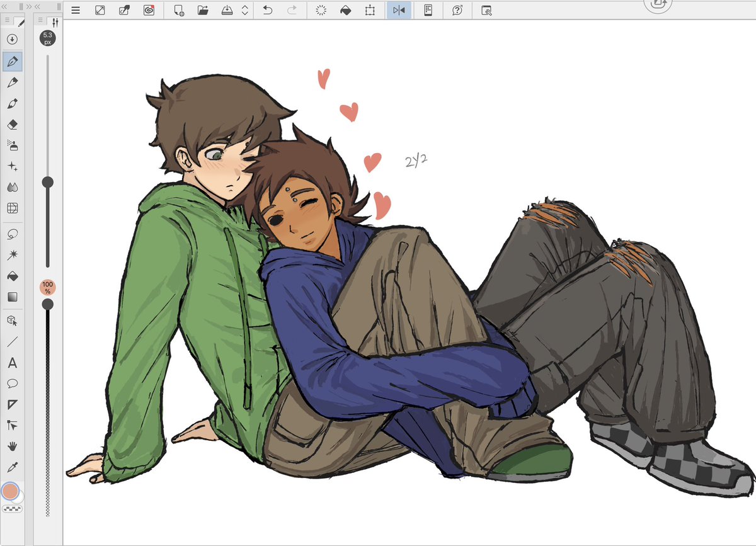Open the search window icon in the top bar
756x546 pixels.
click(x=486, y=10)
